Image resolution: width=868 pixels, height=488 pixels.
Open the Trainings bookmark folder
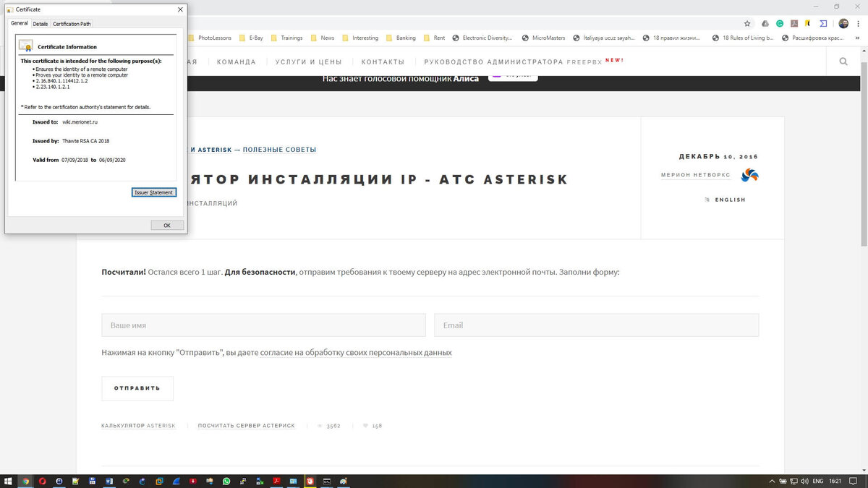(x=286, y=38)
